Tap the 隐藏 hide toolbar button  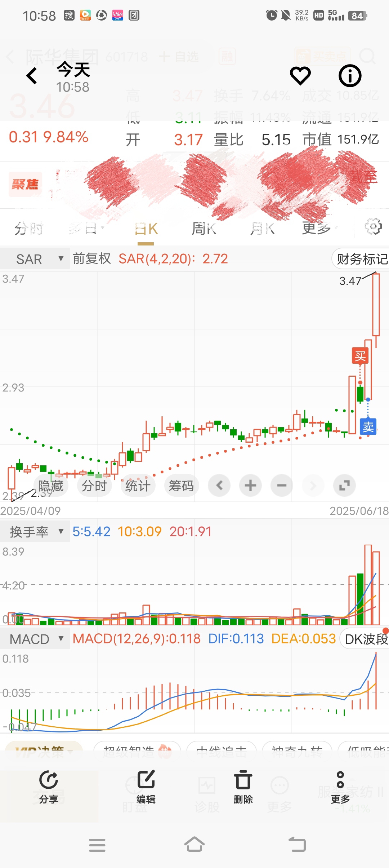tap(51, 485)
